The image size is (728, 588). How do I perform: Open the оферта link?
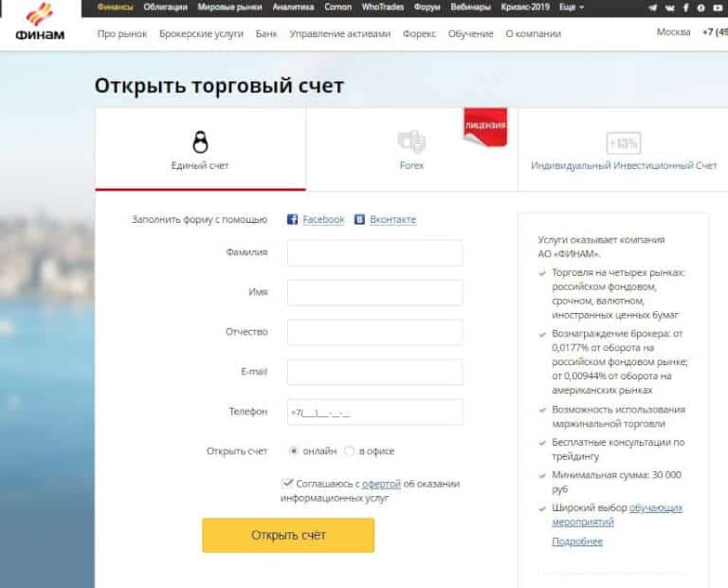point(381,484)
